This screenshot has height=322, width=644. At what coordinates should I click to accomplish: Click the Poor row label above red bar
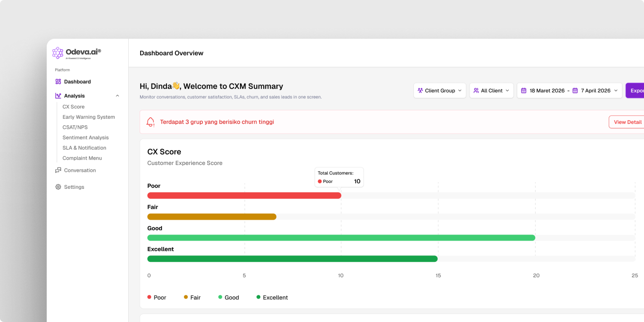click(x=154, y=186)
